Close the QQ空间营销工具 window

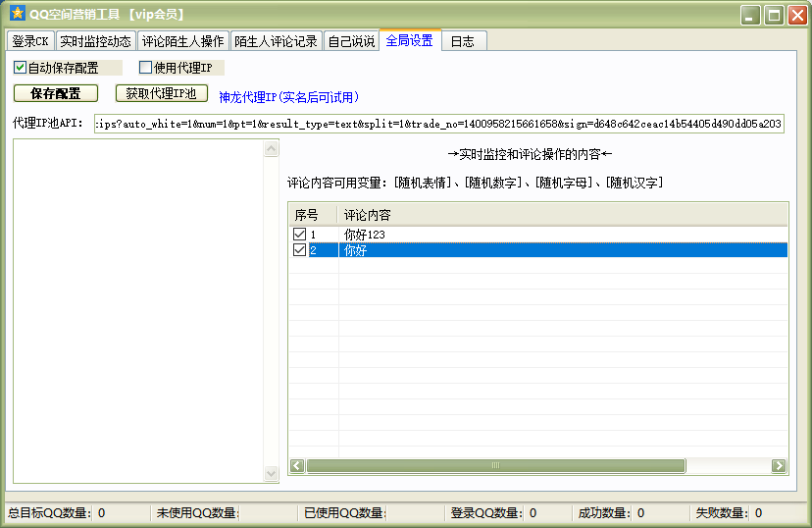[797, 15]
